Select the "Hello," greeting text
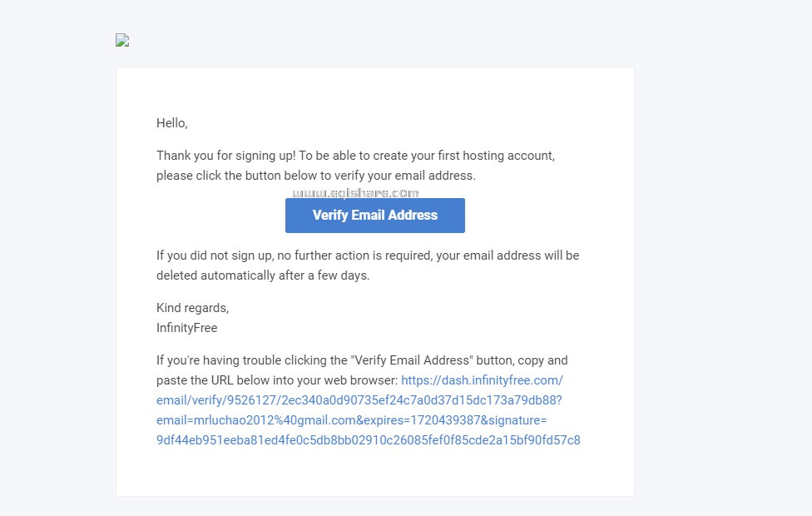Viewport: 812px width, 516px height. 172,123
